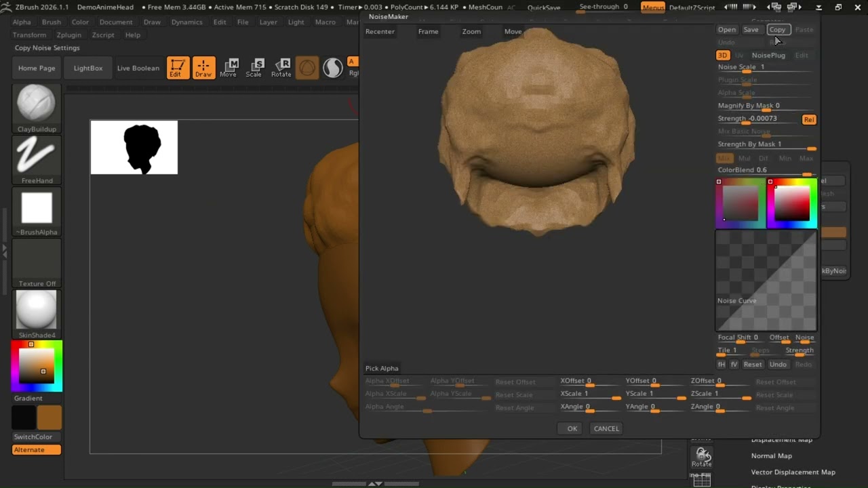Expand the Normal Map section
868x488 pixels.
pos(771,455)
